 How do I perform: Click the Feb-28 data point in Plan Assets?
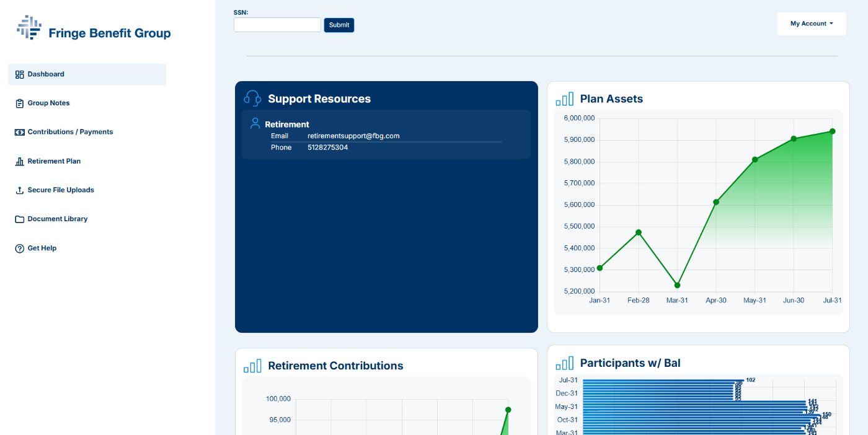(x=639, y=232)
